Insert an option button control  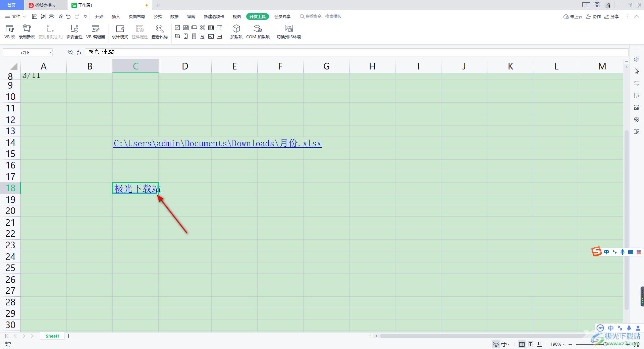coord(203,28)
